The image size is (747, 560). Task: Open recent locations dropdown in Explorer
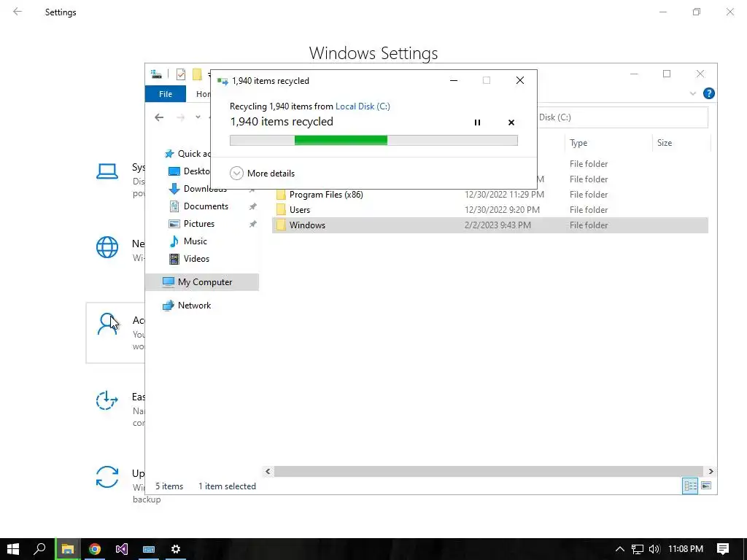click(x=198, y=117)
